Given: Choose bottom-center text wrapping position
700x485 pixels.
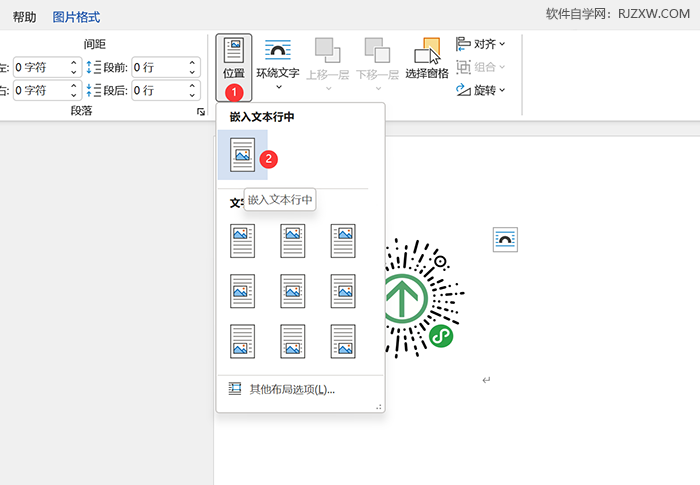Looking at the screenshot, I should click(293, 342).
